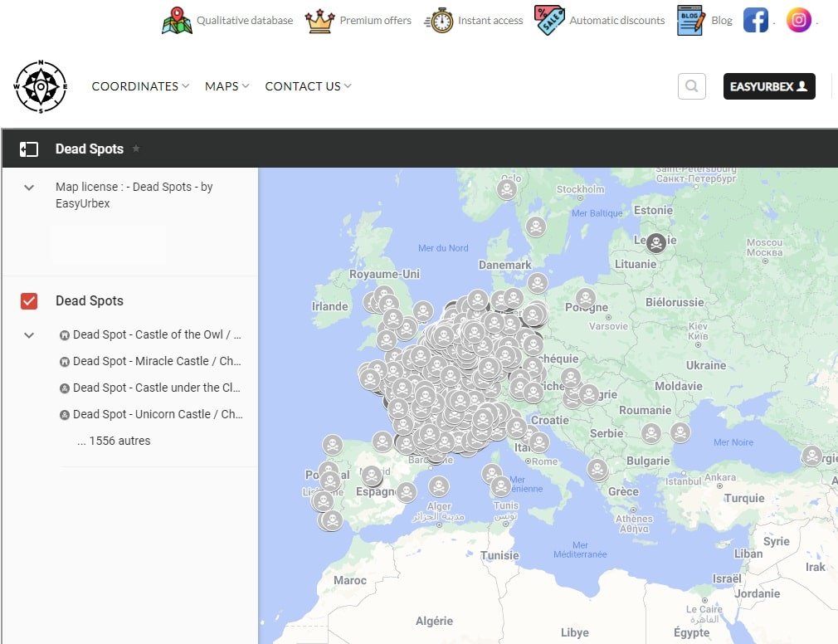Open the CONTACT US dropdown menu
The image size is (838, 644).
308,86
